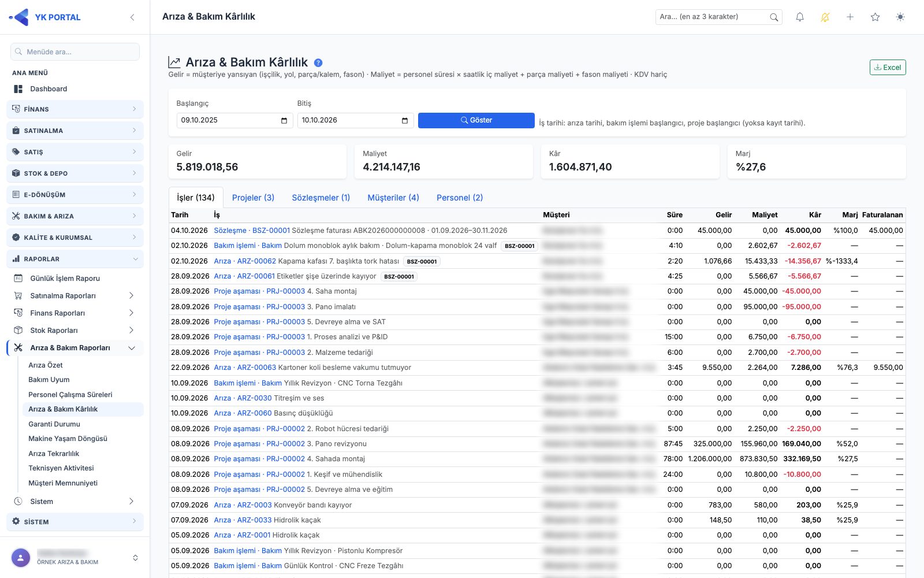Open Dashboard from the main menu
The image size is (924, 578).
49,89
